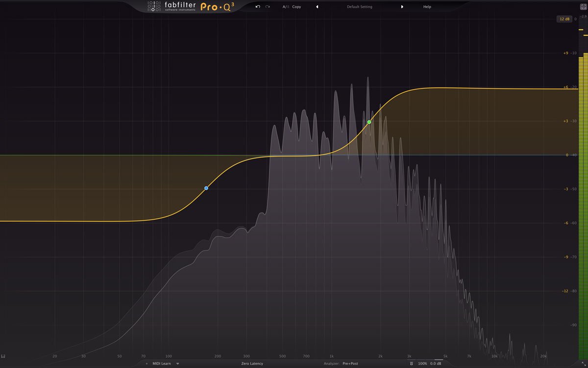Click the output options icon beside 100%

[x=411, y=364]
